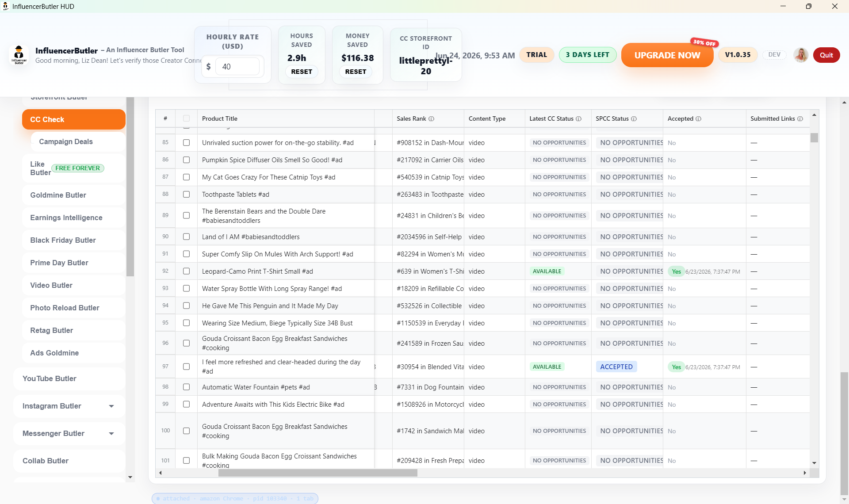Click the table vertical scrollbar thumb

pos(814,137)
